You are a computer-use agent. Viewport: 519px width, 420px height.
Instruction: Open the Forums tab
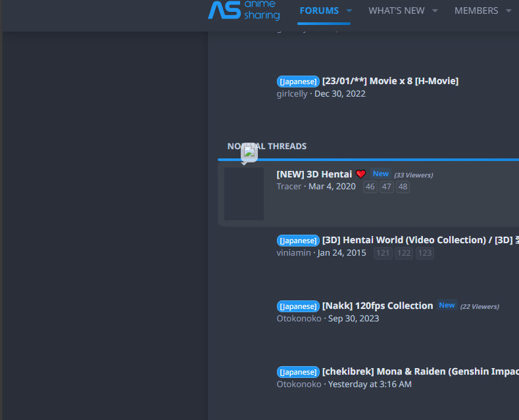319,11
